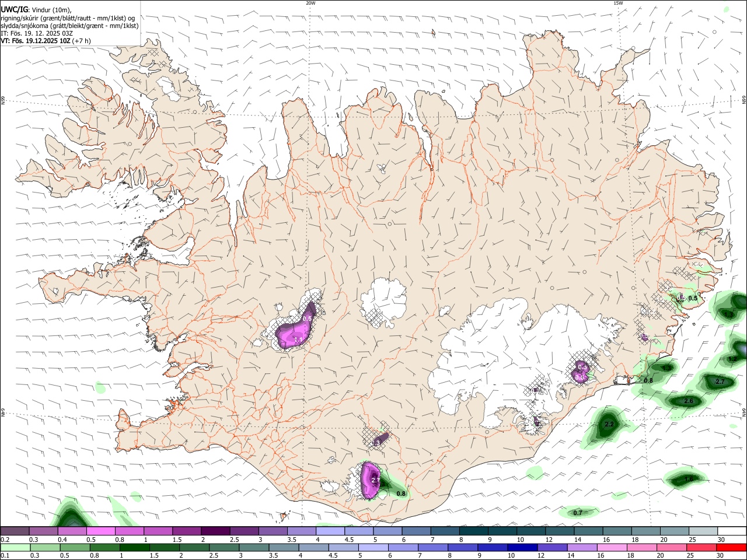The image size is (747, 560).
Task: Click the title line 'UWC/IG: Vindur (10m),'
Action: click(x=36, y=9)
